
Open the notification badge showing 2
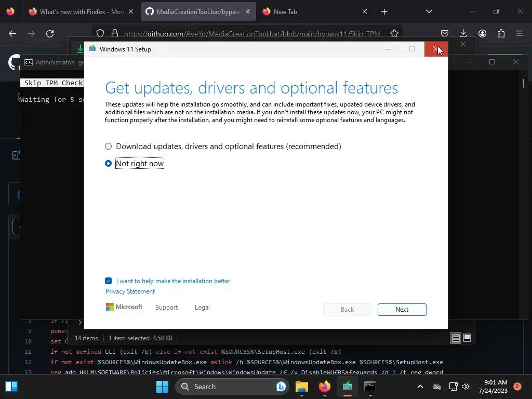[517, 387]
